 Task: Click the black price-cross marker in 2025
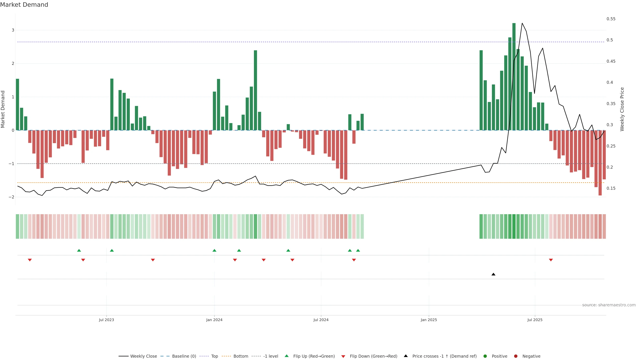(x=493, y=274)
